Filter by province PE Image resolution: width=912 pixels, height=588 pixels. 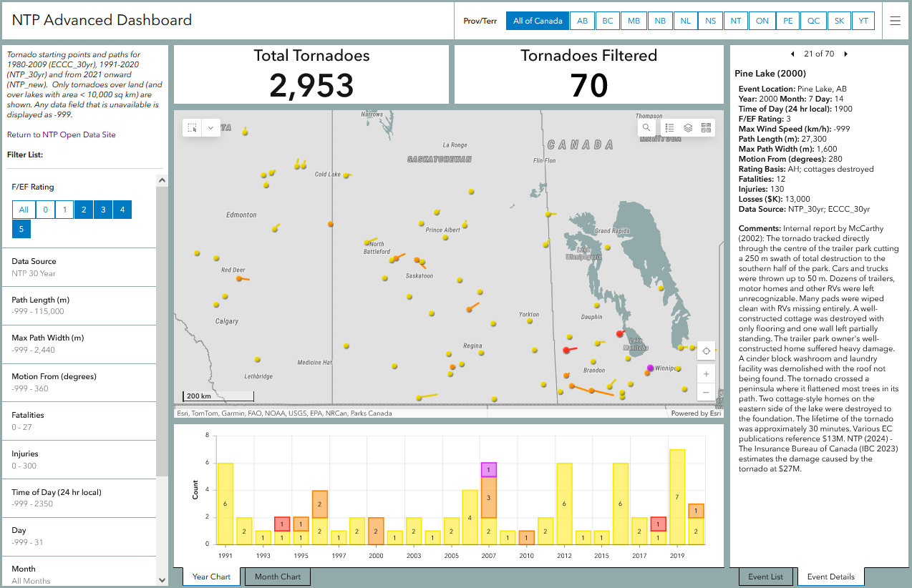click(787, 21)
